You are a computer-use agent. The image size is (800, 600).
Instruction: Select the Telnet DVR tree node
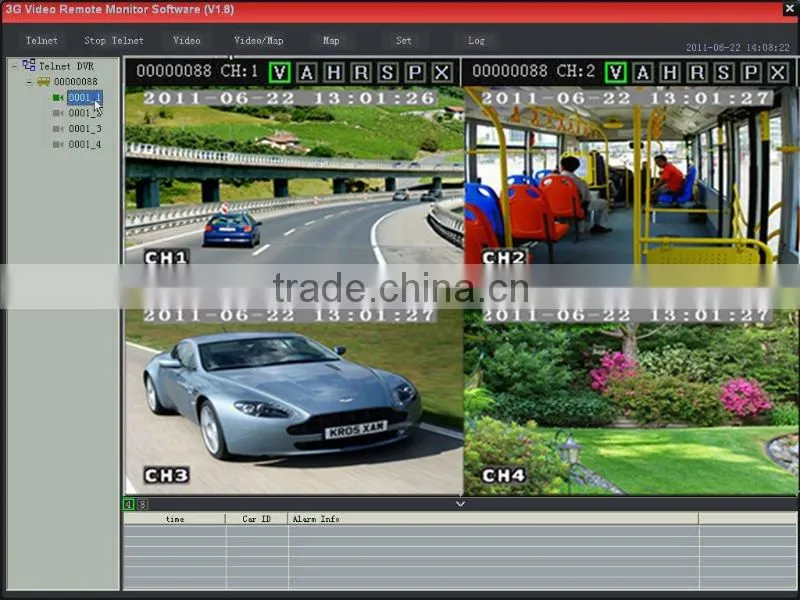66,66
